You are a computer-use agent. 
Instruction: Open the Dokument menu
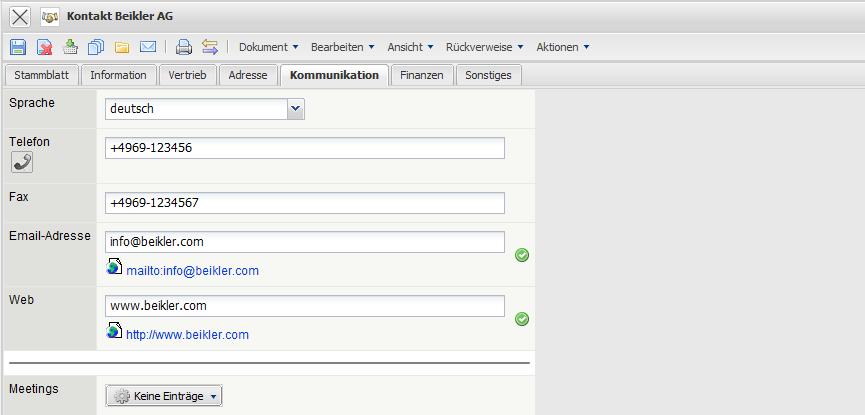(x=268, y=47)
